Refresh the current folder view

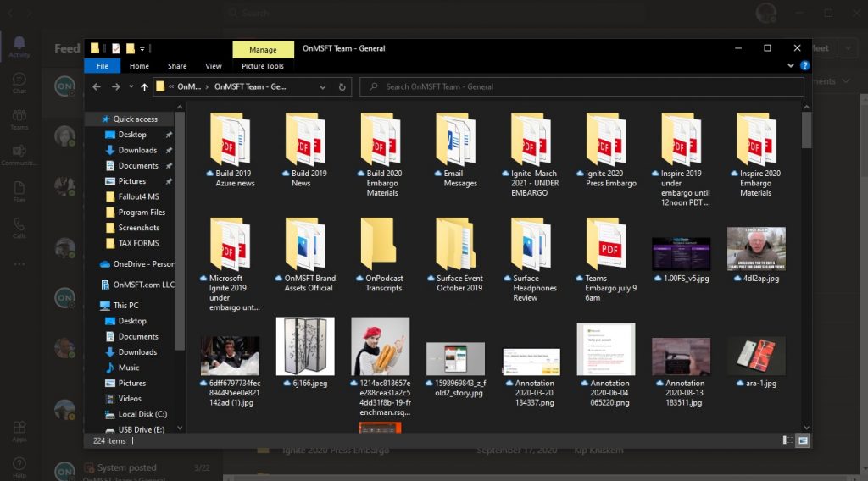[x=342, y=87]
